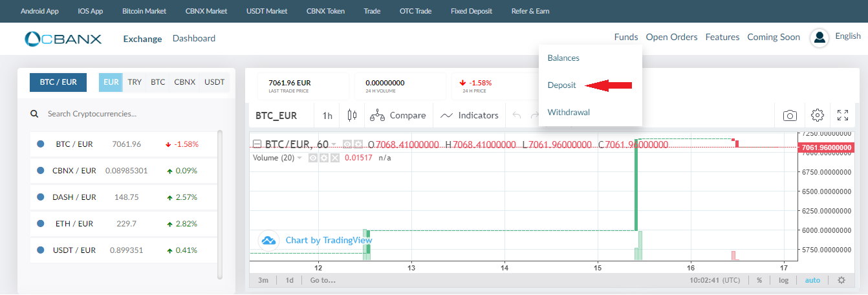Expand the BTC/EUR, 60 legend arrow
868x295 pixels.
tap(334, 144)
